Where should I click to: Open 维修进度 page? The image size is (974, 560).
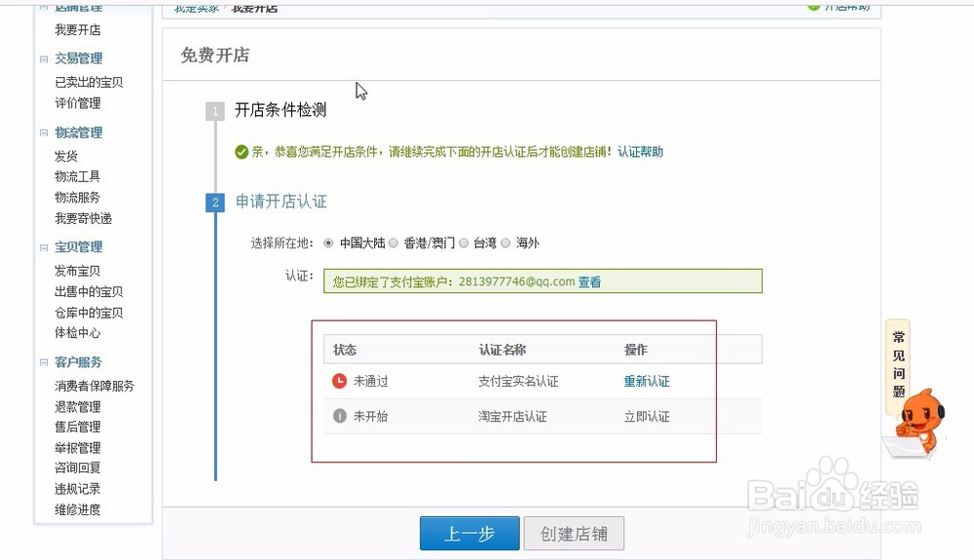tap(78, 509)
